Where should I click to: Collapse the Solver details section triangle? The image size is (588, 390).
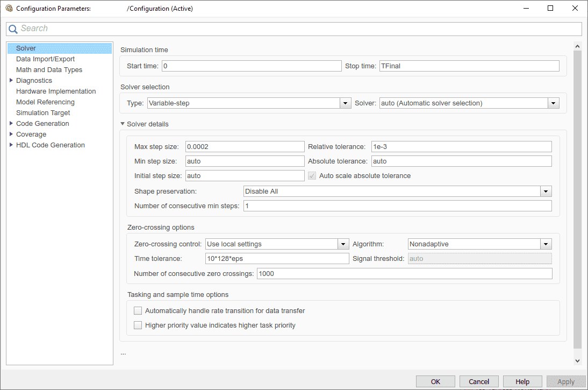(122, 124)
